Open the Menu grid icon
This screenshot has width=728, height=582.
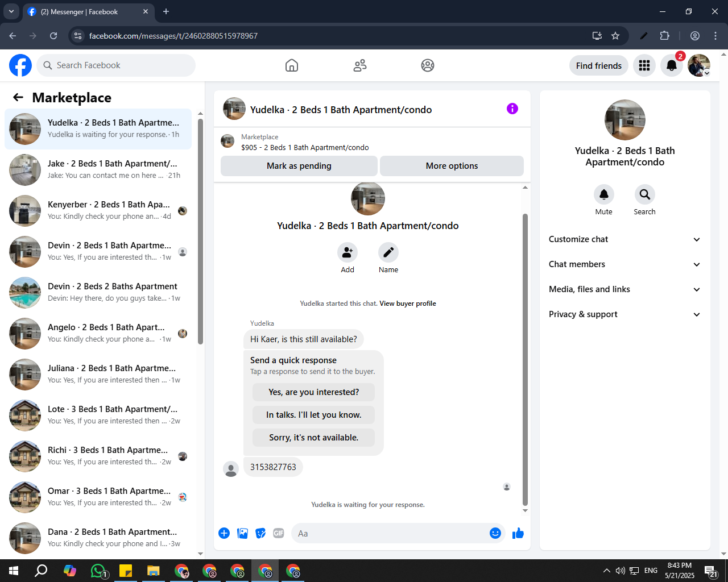(x=644, y=65)
